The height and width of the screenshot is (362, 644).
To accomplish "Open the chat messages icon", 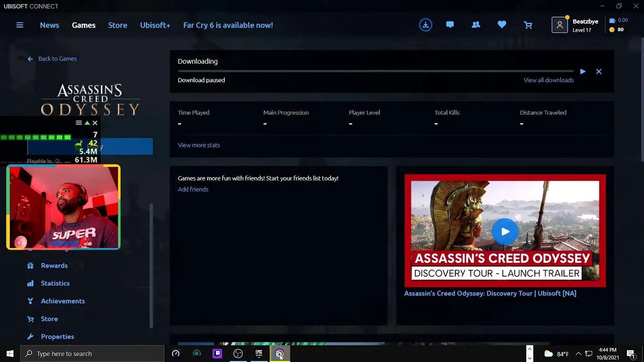I will point(450,25).
